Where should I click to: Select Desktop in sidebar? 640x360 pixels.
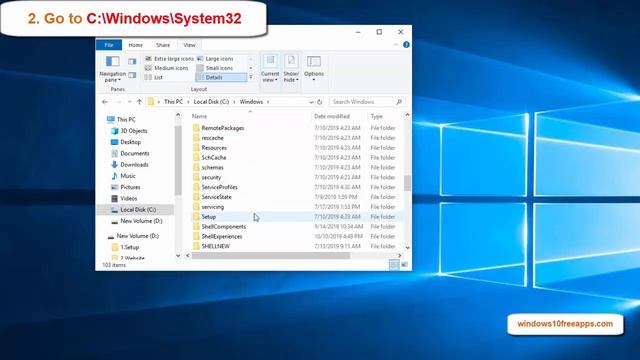click(126, 142)
